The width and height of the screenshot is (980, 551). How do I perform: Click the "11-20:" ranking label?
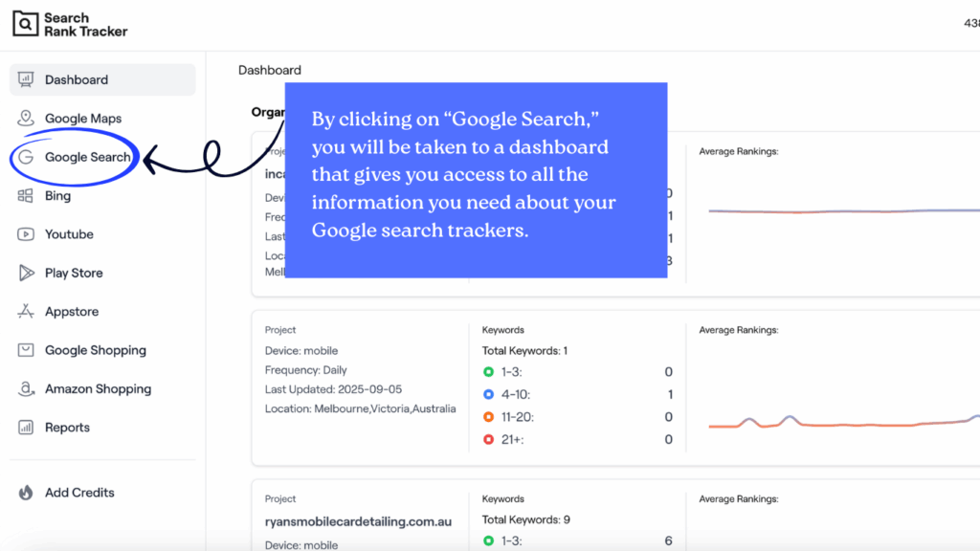click(x=518, y=417)
